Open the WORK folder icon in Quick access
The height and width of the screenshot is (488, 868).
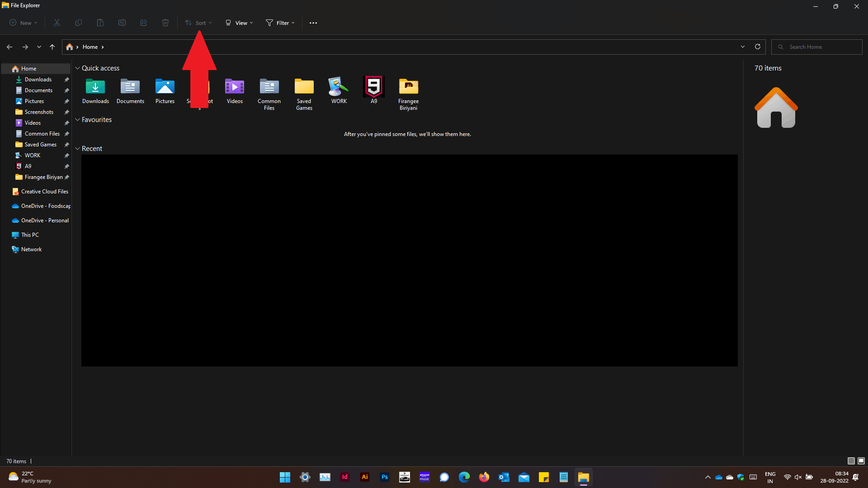339,91
